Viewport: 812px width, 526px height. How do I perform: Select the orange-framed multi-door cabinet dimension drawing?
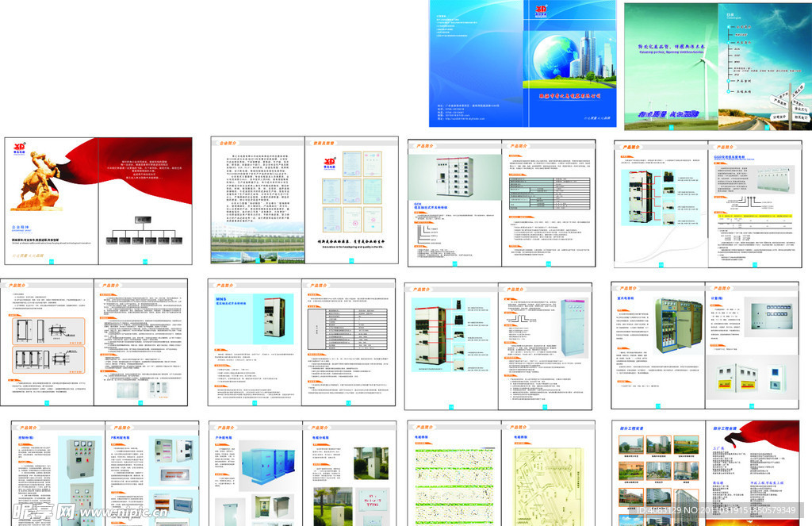point(48,359)
